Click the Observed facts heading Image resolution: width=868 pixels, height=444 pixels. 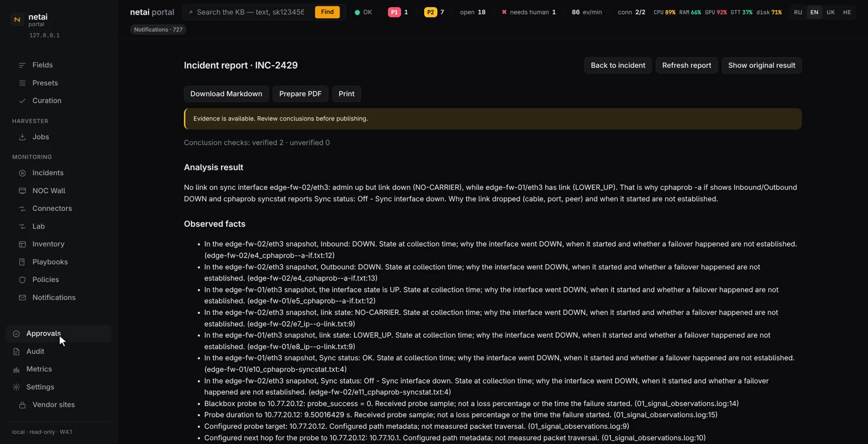point(214,224)
